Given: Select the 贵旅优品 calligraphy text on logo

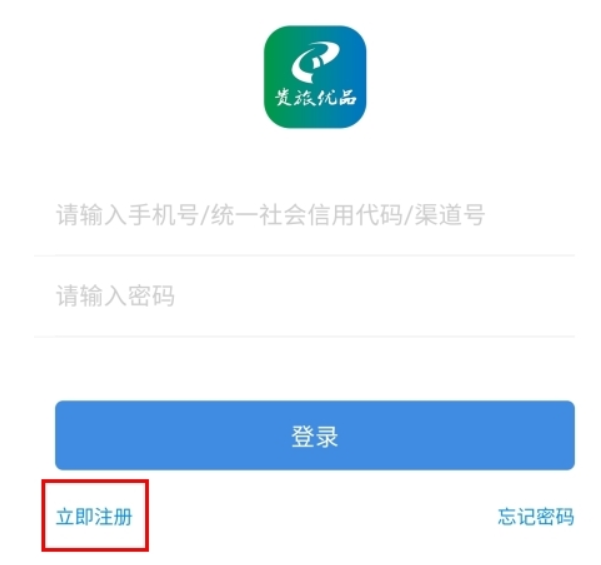Looking at the screenshot, I should pyautogui.click(x=315, y=97).
